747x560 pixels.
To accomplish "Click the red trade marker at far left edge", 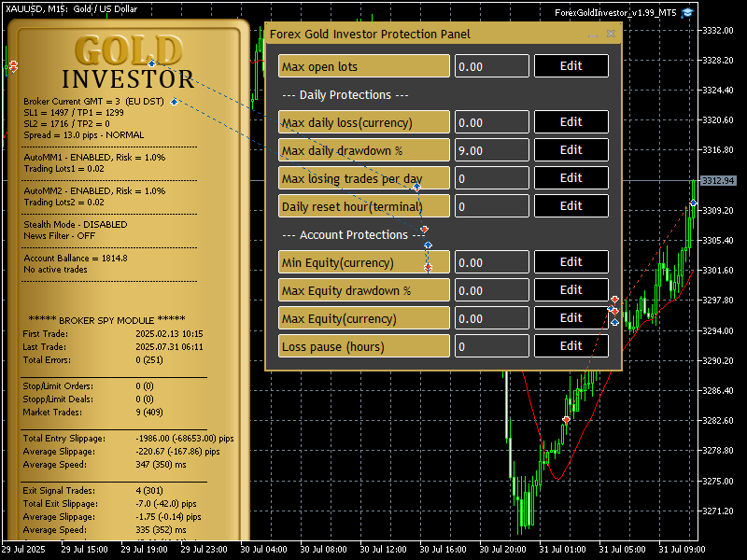I will pos(13,67).
